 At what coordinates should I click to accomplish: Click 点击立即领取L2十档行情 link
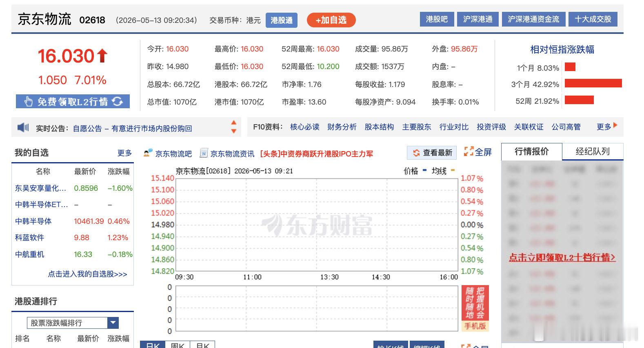coord(562,257)
